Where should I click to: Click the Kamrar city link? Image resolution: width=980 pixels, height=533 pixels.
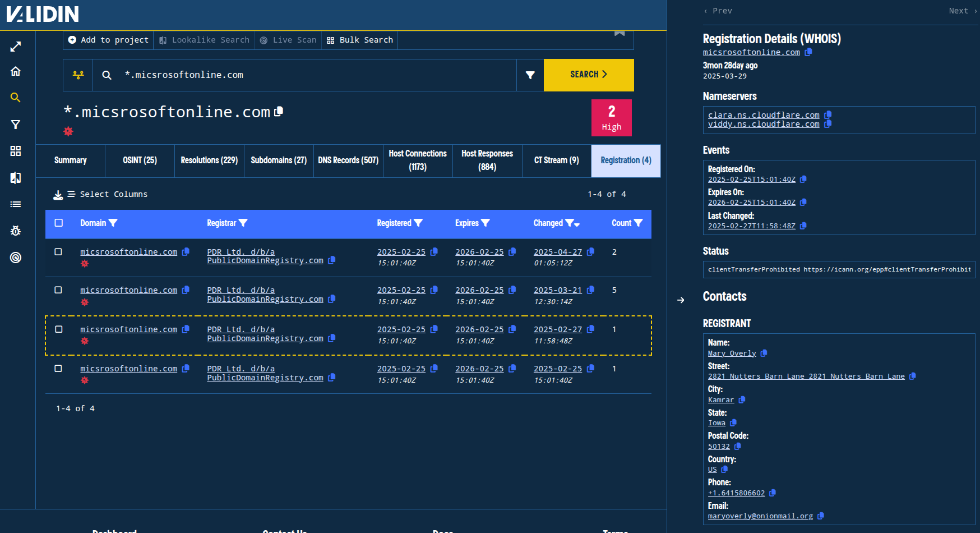tap(720, 400)
